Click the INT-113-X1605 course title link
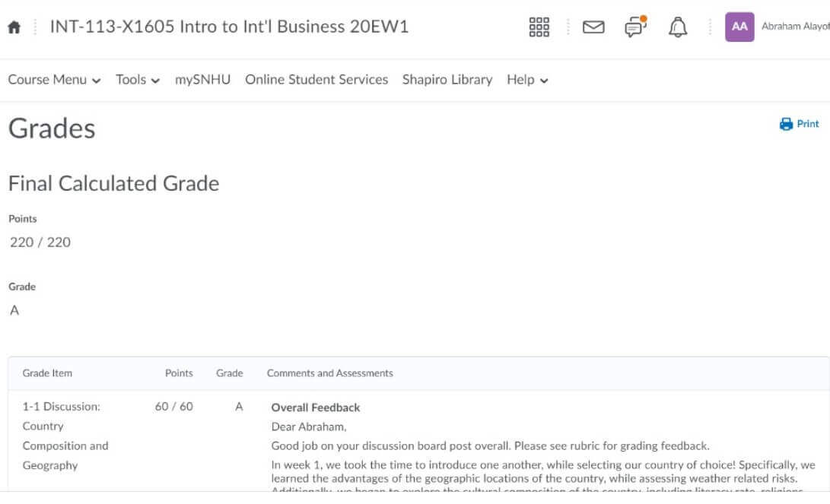The image size is (830, 504). (229, 27)
